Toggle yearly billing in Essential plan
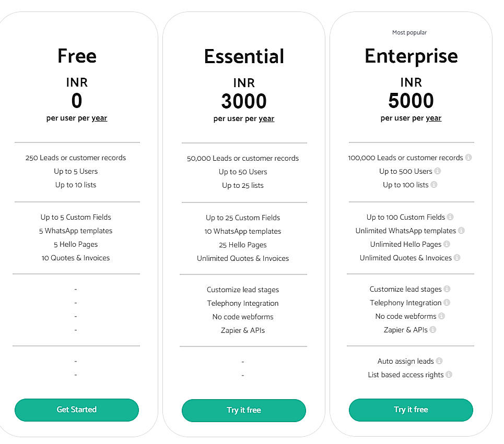This screenshot has height=444, width=504. pos(266,118)
